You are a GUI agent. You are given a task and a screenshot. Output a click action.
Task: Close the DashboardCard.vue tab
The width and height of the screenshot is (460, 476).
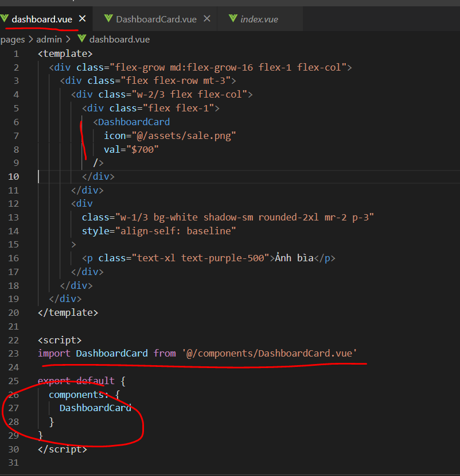[x=207, y=19]
